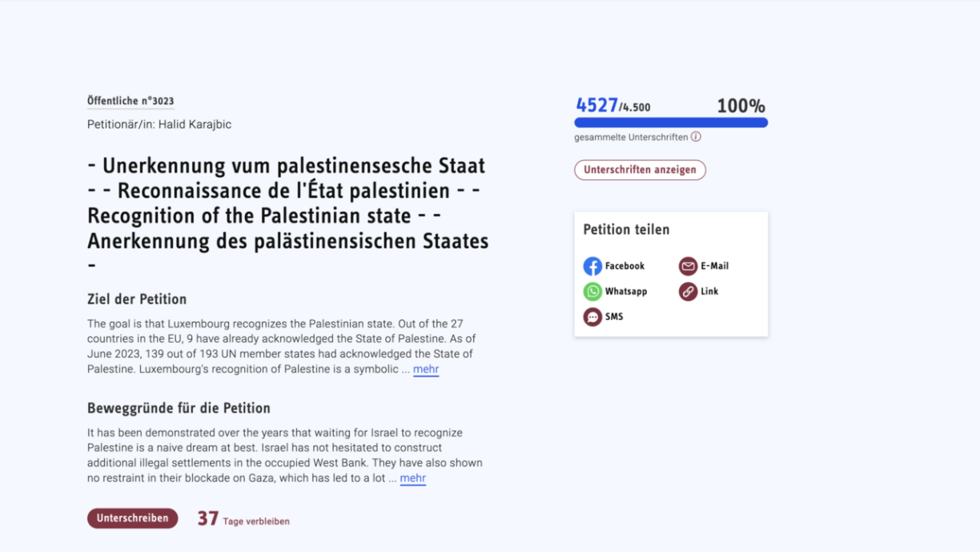The width and height of the screenshot is (980, 552).
Task: Choose the E-Mail share text label
Action: pyautogui.click(x=714, y=266)
